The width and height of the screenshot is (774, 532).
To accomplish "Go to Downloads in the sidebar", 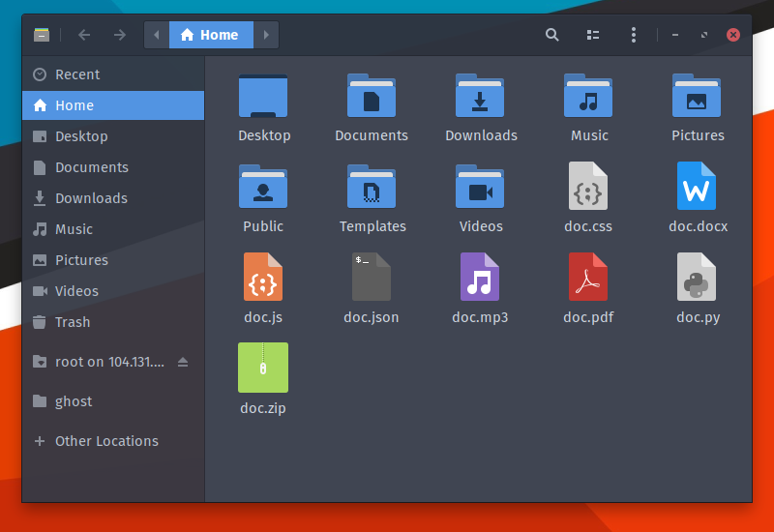I will pos(113,198).
